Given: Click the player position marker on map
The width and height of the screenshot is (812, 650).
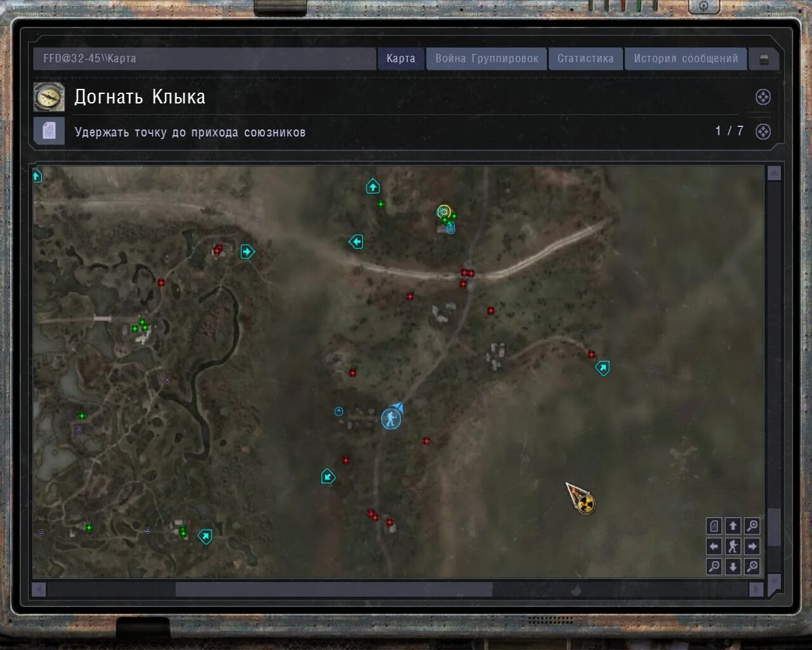Looking at the screenshot, I should (391, 419).
